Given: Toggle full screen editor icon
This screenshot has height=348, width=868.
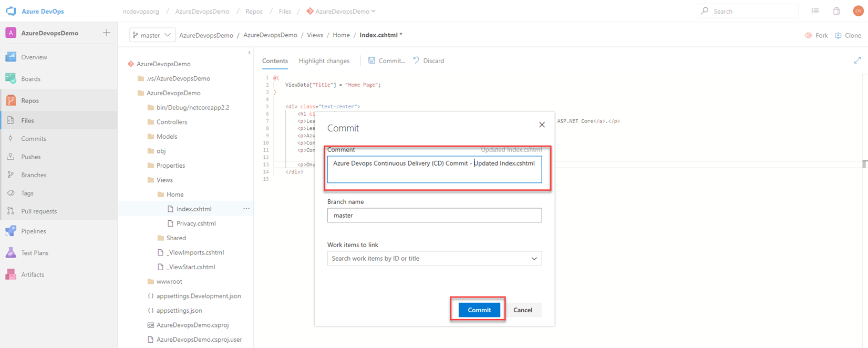Looking at the screenshot, I should (x=857, y=60).
